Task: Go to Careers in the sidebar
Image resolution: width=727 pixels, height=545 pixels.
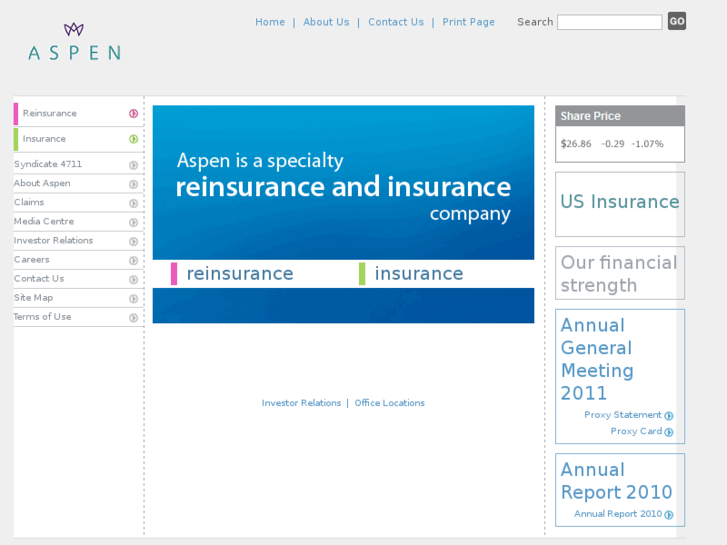Action: [x=32, y=259]
